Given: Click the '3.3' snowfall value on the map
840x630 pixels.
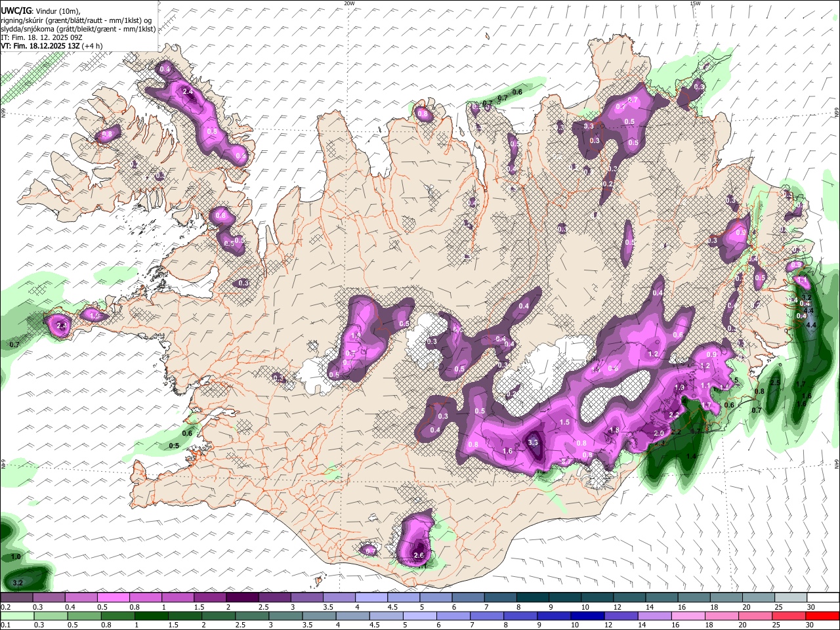Looking at the screenshot, I should (x=533, y=443).
